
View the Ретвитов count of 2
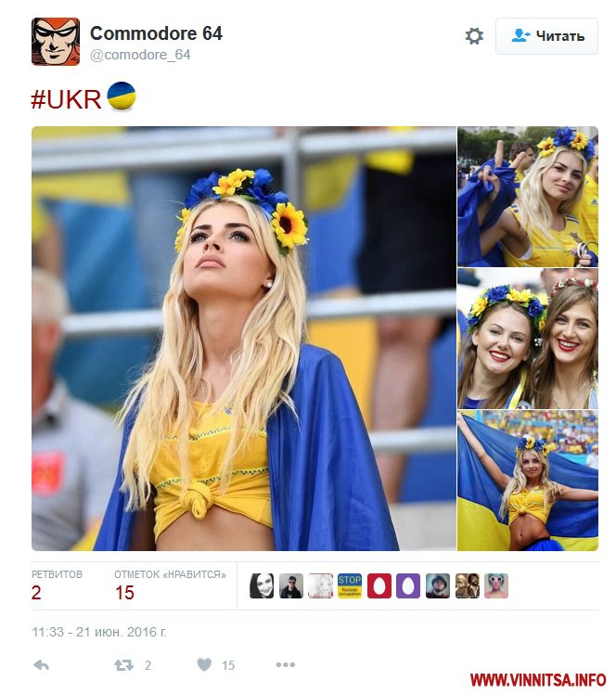[x=36, y=593]
